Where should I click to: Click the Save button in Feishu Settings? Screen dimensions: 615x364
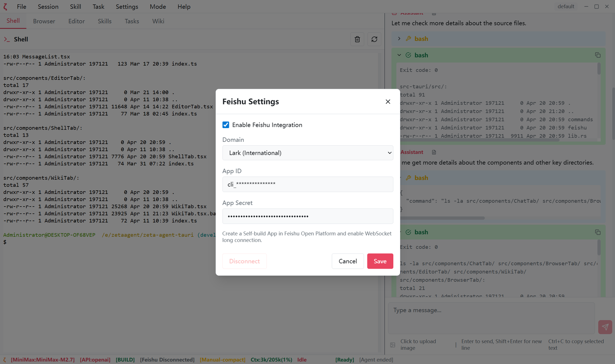[380, 261]
